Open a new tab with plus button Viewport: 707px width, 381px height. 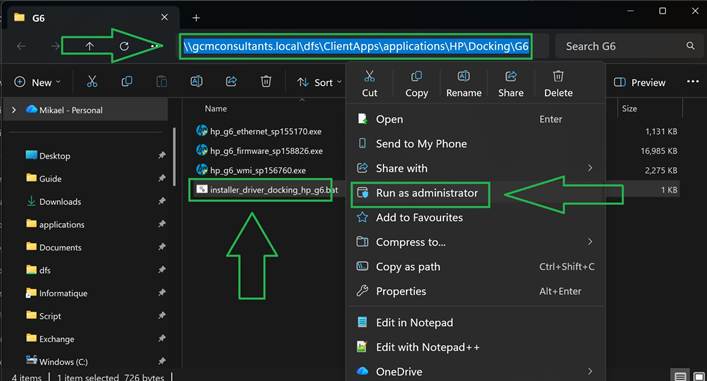tap(196, 18)
